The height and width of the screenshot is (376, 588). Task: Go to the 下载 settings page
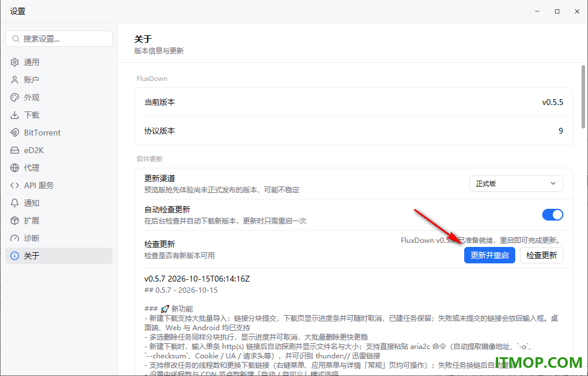click(x=59, y=115)
